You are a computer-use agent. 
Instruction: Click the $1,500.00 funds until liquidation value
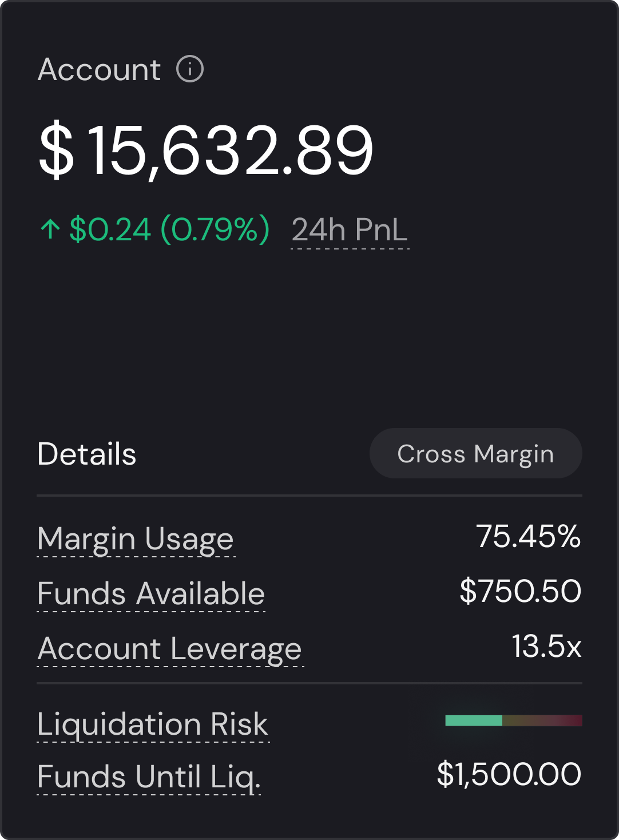click(x=509, y=774)
